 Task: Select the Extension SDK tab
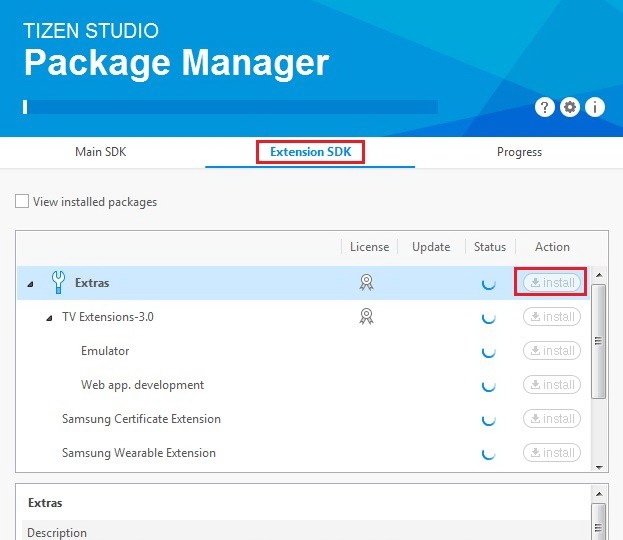310,152
